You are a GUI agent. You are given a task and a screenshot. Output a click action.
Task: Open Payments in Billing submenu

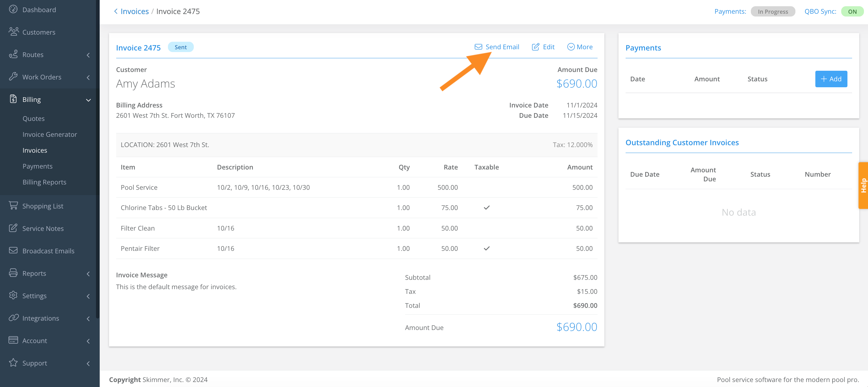(x=37, y=166)
